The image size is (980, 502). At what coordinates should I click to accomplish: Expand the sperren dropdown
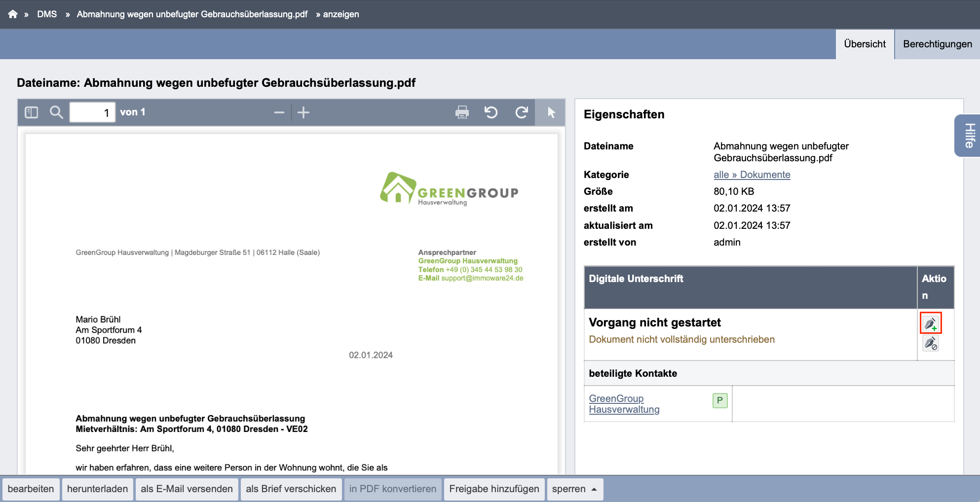point(575,489)
